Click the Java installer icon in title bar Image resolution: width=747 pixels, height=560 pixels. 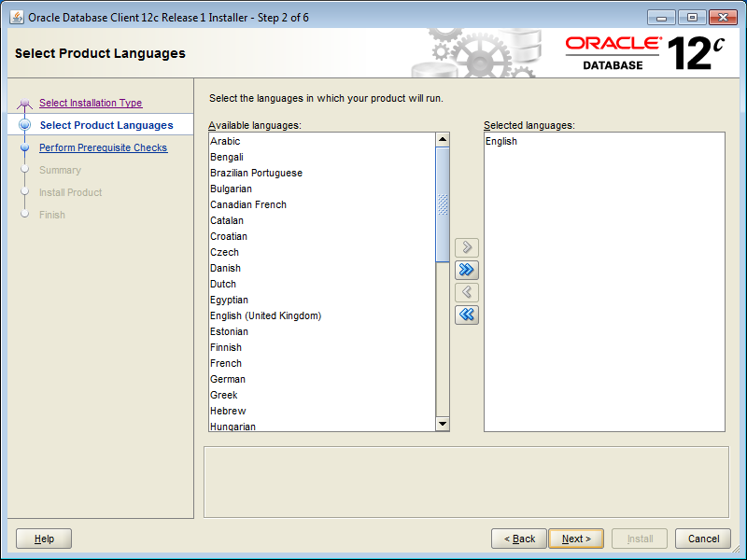[x=17, y=18]
